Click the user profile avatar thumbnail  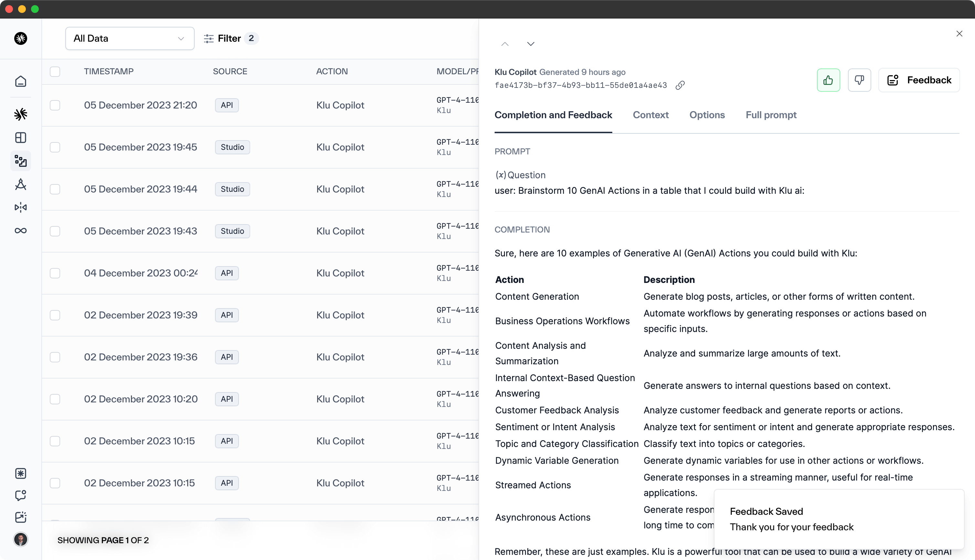point(21,539)
